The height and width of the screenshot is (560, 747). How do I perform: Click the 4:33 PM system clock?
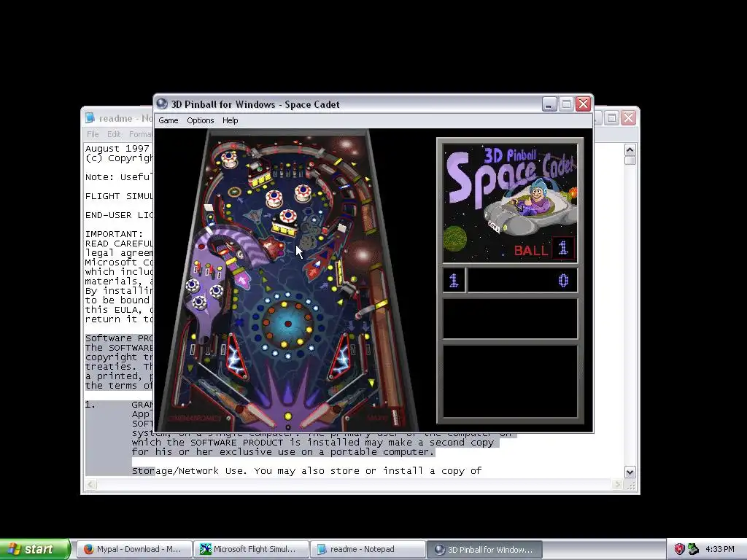(x=720, y=549)
